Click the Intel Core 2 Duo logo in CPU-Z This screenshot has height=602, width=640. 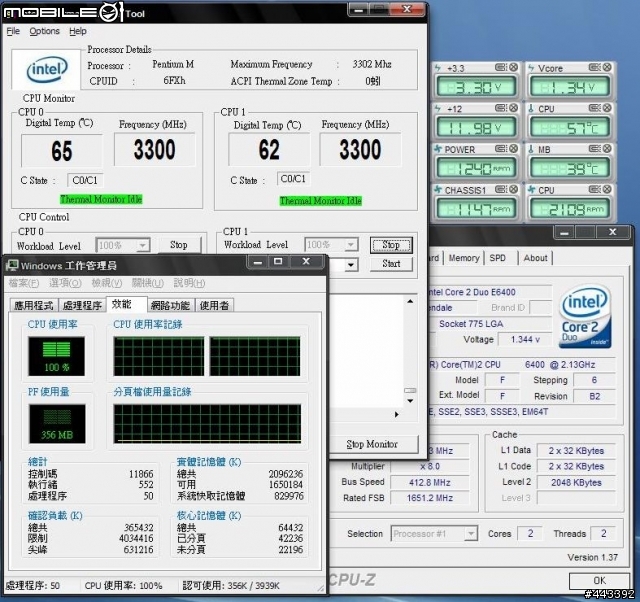tap(585, 317)
